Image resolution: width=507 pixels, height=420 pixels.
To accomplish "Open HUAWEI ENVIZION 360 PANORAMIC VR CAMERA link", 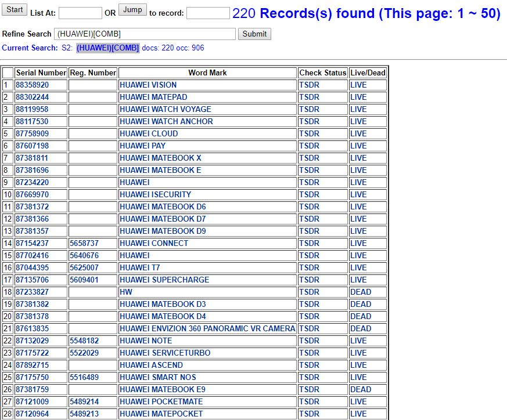I will pyautogui.click(x=207, y=328).
